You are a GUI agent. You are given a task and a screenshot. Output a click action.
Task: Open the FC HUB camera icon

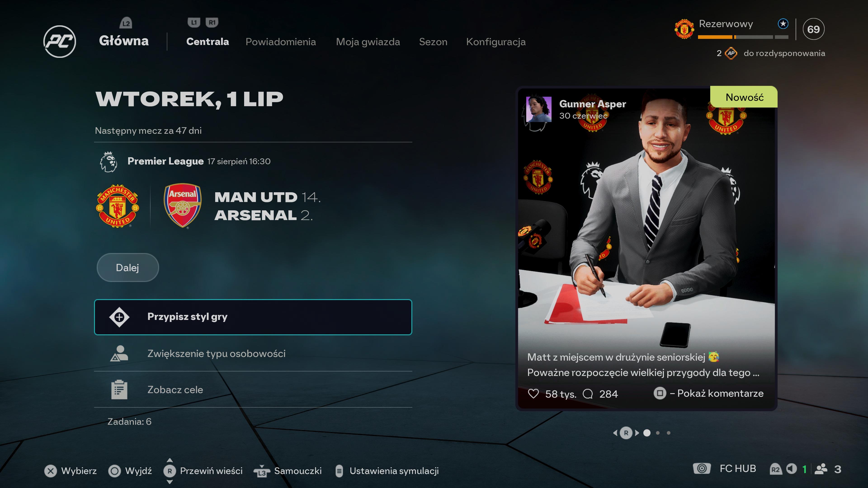(702, 469)
